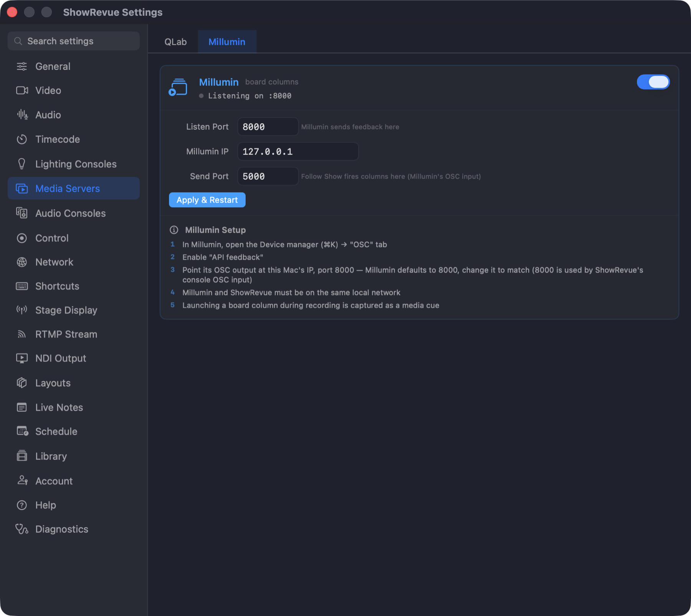This screenshot has height=616, width=691.
Task: Select the Schedule calendar icon
Action: pos(22,432)
